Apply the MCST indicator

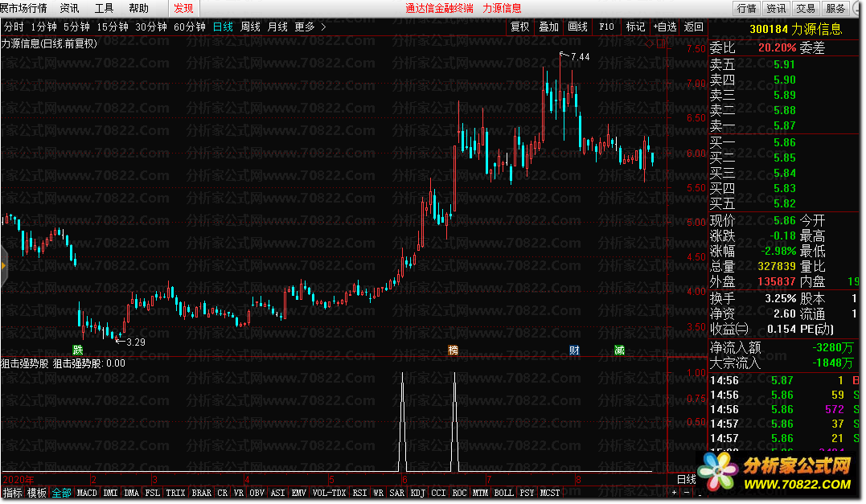(549, 493)
